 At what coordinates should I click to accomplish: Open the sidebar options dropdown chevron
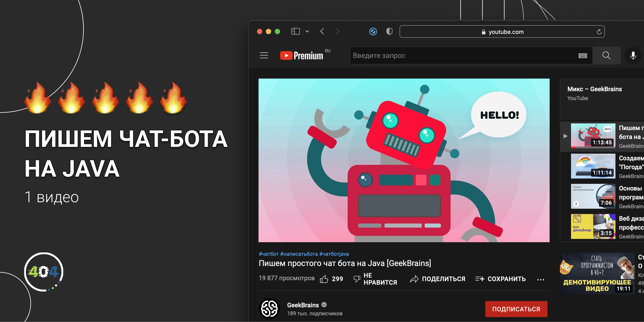click(x=307, y=31)
